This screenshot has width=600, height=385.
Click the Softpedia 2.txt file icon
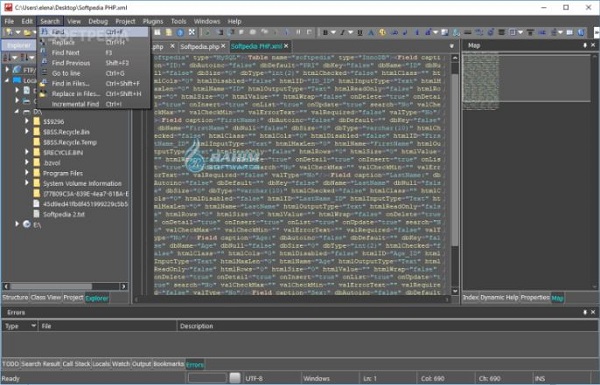pyautogui.click(x=36, y=214)
